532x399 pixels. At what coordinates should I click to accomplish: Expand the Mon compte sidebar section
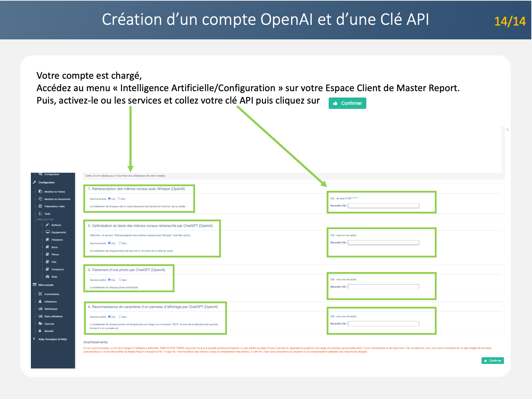pyautogui.click(x=46, y=285)
